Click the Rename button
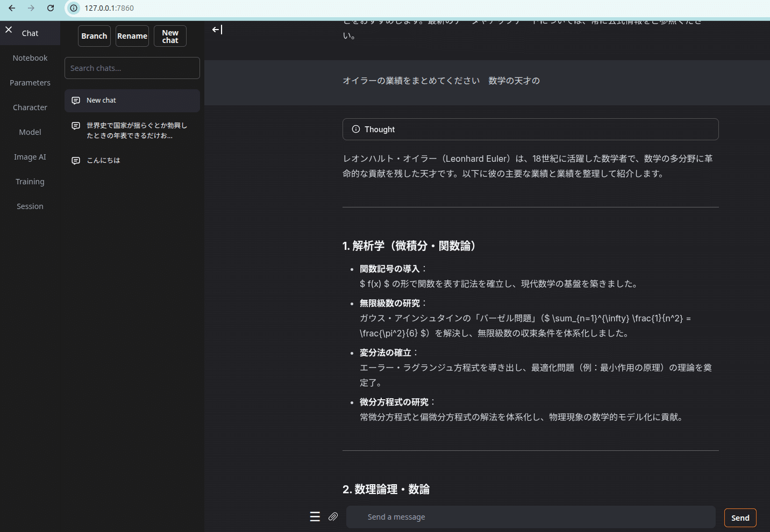 click(x=132, y=36)
